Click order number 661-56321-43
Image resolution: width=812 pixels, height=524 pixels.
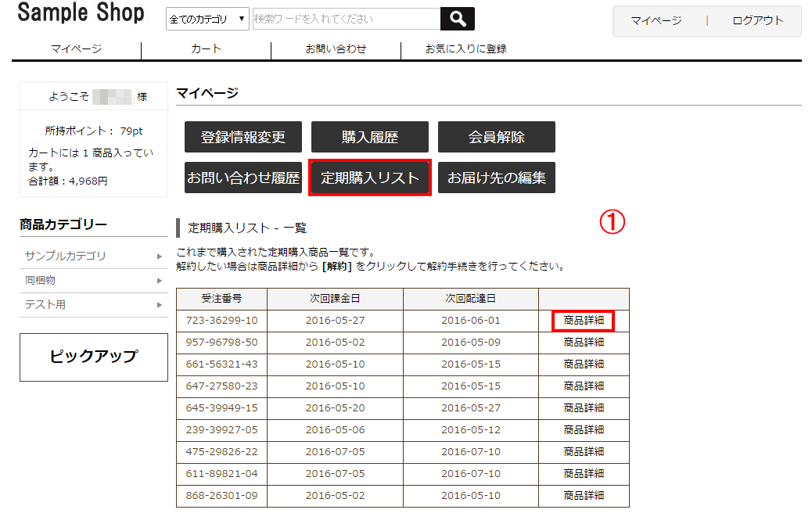(x=221, y=364)
